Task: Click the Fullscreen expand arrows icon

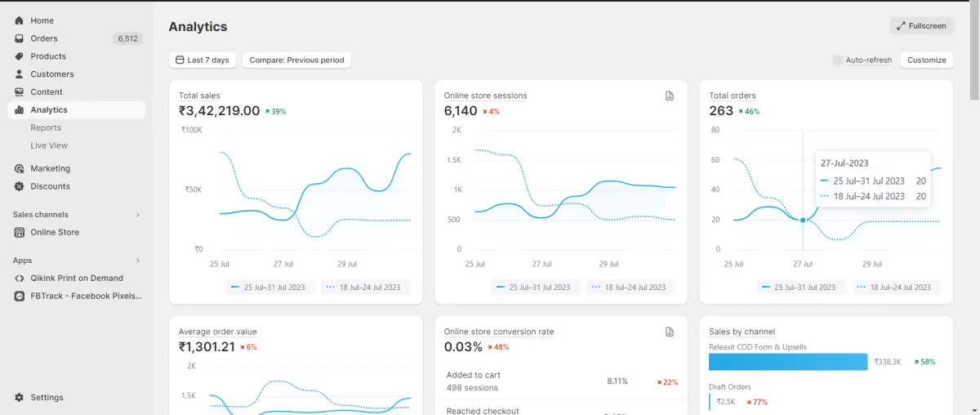Action: [x=901, y=26]
